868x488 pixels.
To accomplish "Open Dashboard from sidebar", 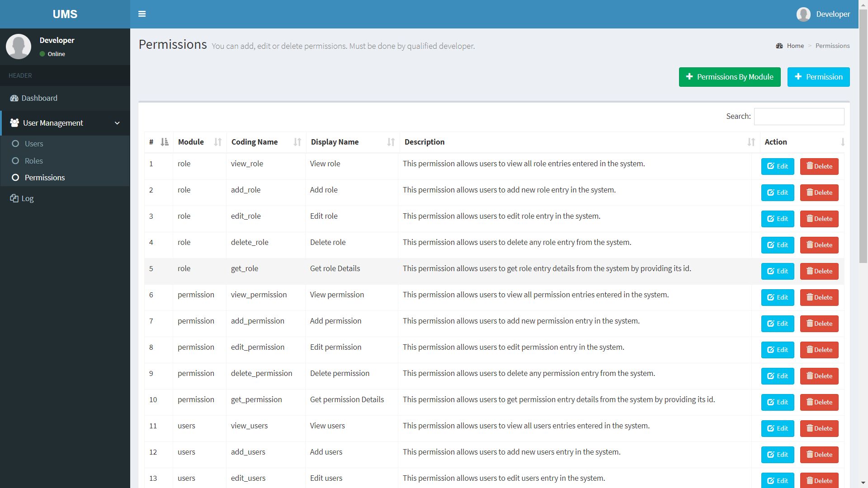I will [39, 98].
